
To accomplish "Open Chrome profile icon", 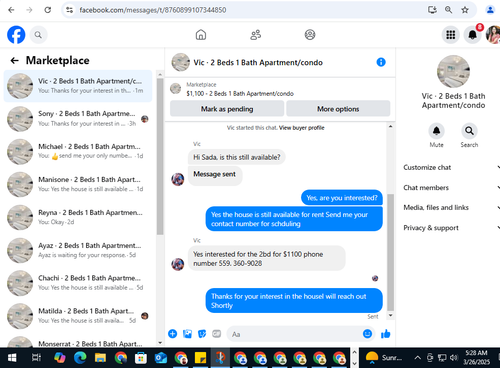I will [490, 10].
